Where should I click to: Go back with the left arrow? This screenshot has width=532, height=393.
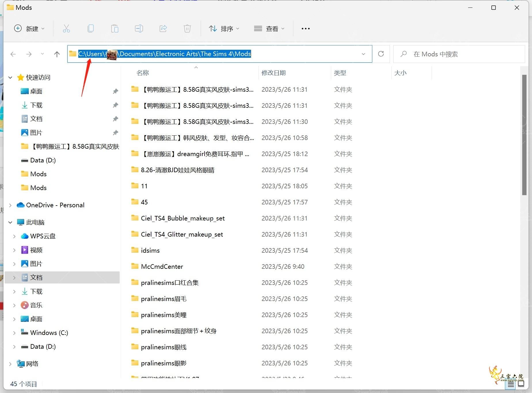pyautogui.click(x=13, y=54)
